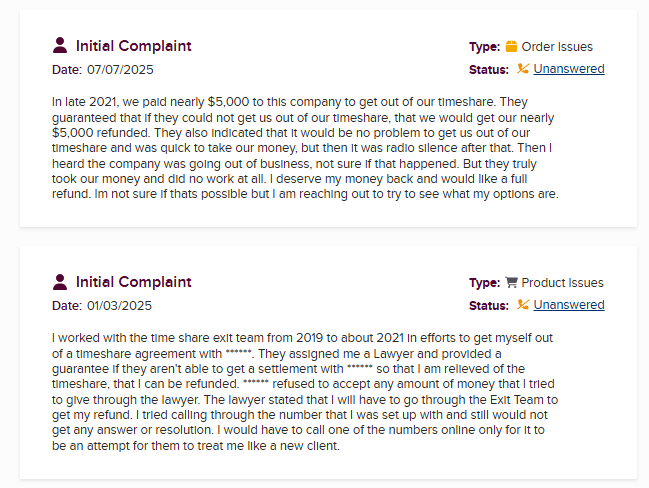Click the person icon beside the 01/03/2025 complaint
The height and width of the screenshot is (488, 649).
click(x=60, y=281)
